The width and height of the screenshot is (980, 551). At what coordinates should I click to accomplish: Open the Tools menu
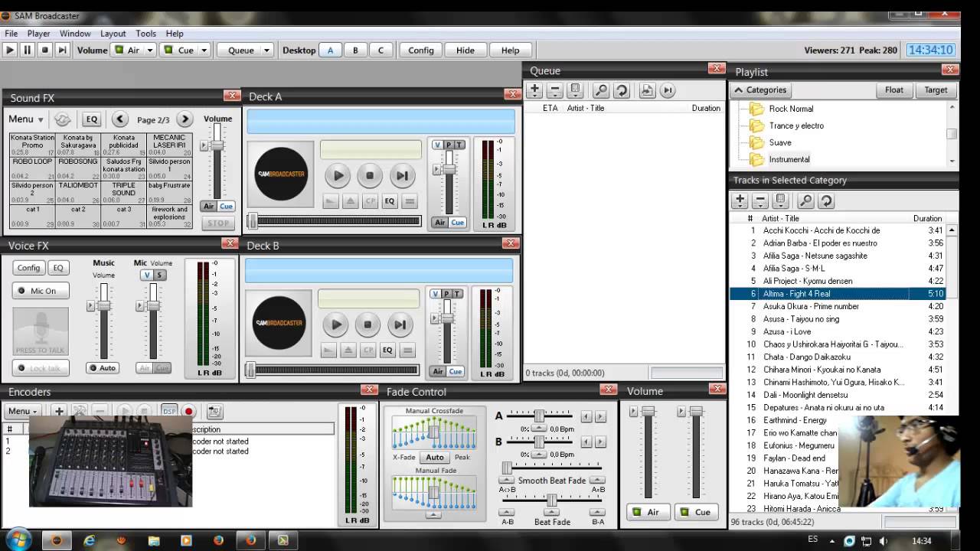[145, 34]
